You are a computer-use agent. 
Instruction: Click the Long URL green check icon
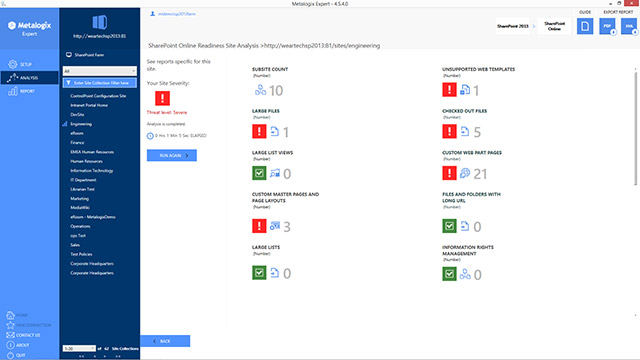pyautogui.click(x=449, y=226)
